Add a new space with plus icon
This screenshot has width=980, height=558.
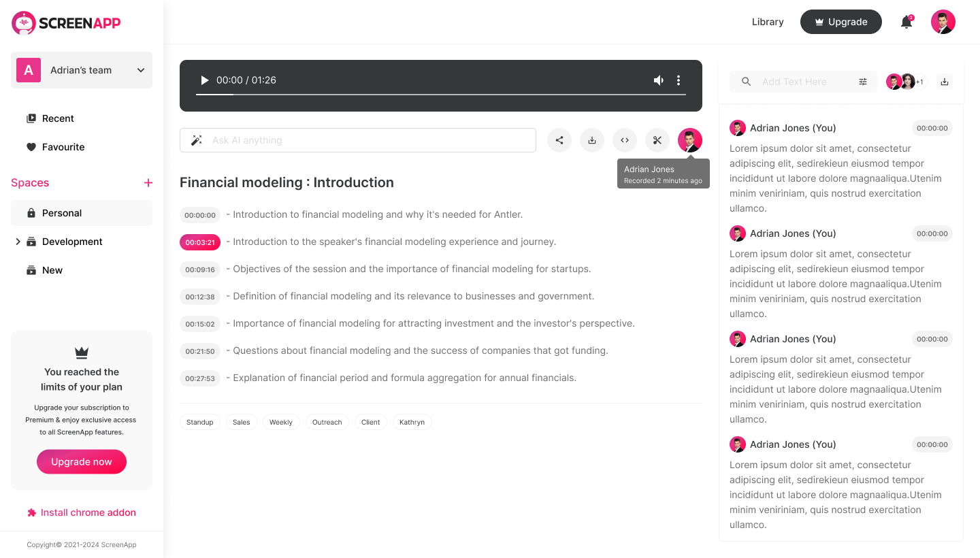[148, 182]
